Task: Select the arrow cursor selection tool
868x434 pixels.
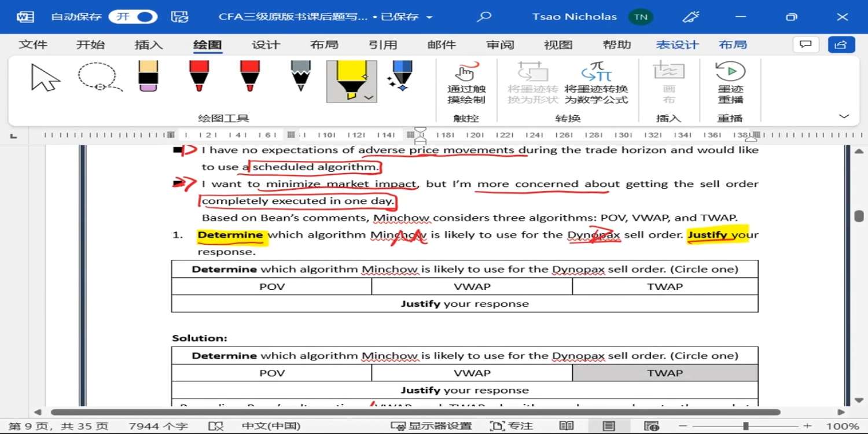Action: [x=45, y=78]
